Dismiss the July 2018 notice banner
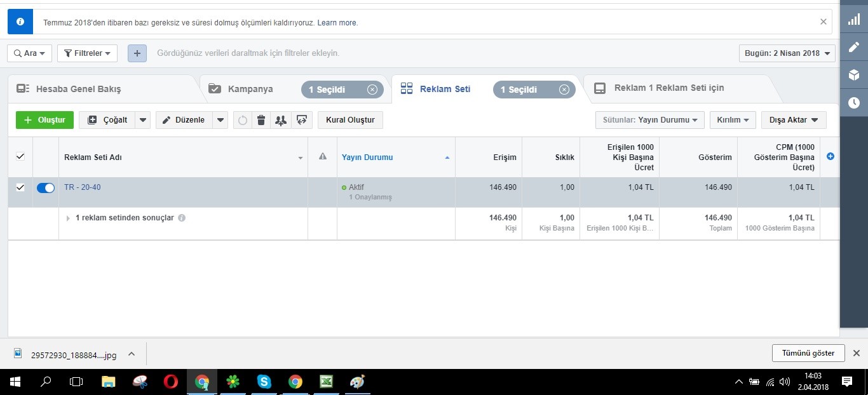This screenshot has height=395, width=868. click(824, 22)
